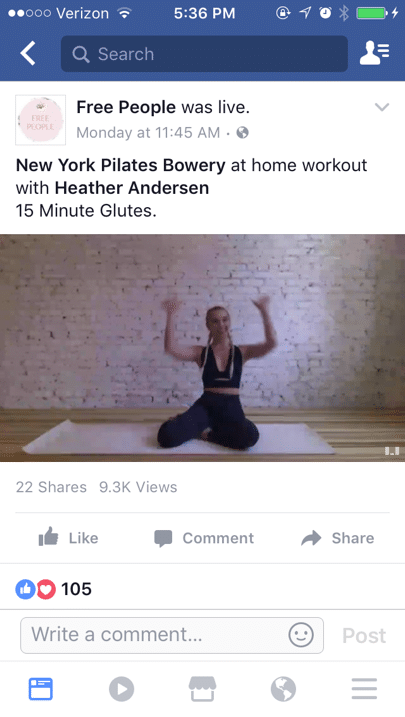The image size is (405, 717).
Task: Click the Share button
Action: (x=337, y=538)
